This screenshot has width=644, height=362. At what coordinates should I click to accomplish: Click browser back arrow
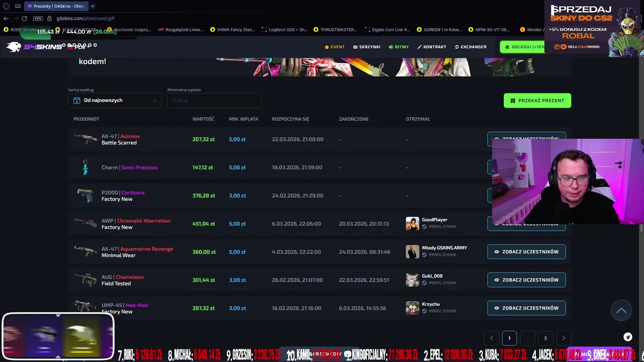[6, 18]
